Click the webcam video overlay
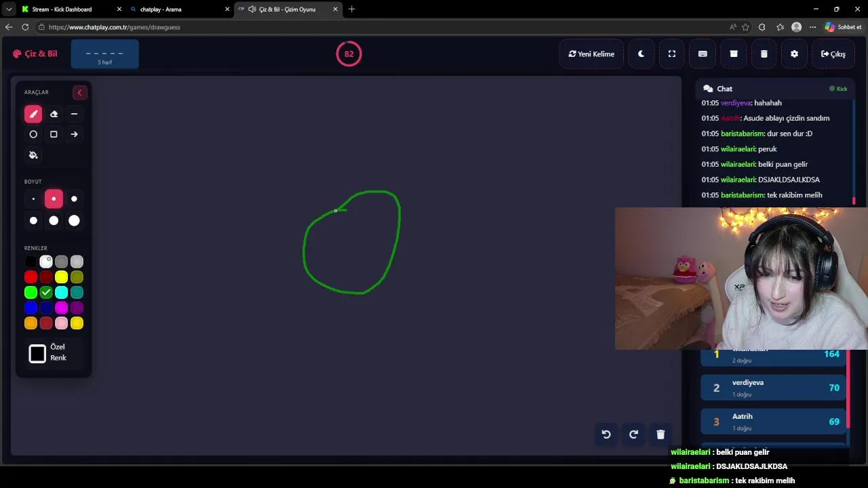The image size is (868, 488). coord(741,279)
